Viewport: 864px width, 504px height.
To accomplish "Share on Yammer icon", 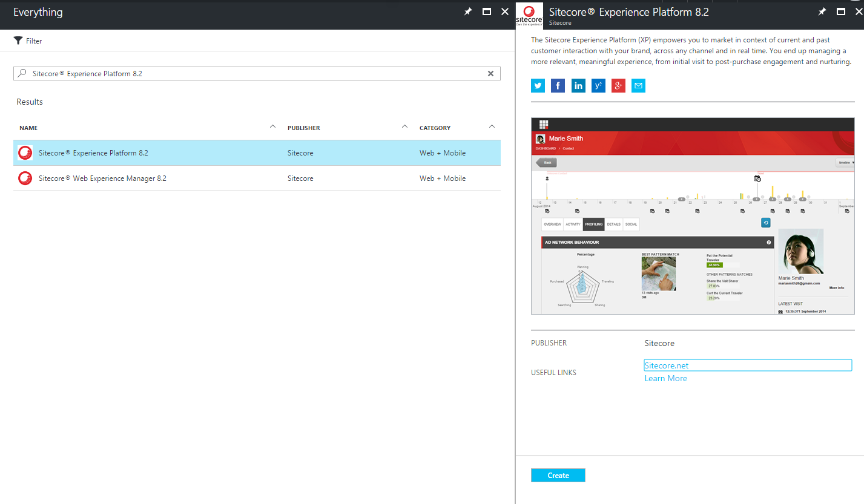I will click(x=598, y=85).
